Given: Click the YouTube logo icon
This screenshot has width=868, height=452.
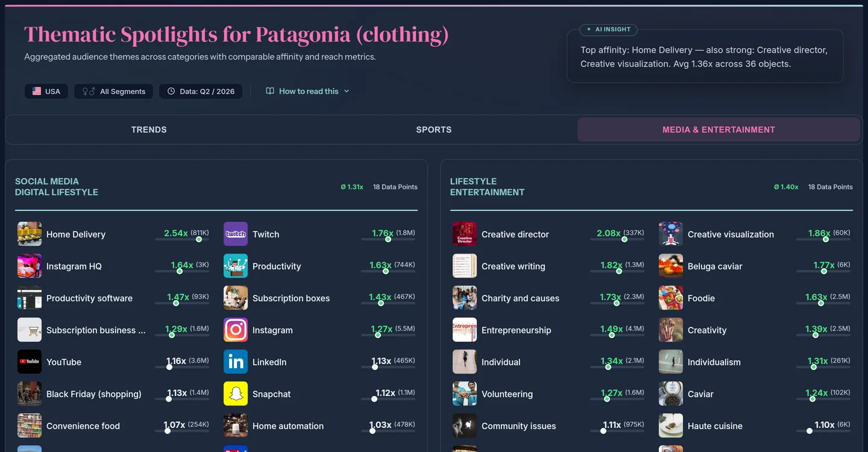Looking at the screenshot, I should (30, 362).
